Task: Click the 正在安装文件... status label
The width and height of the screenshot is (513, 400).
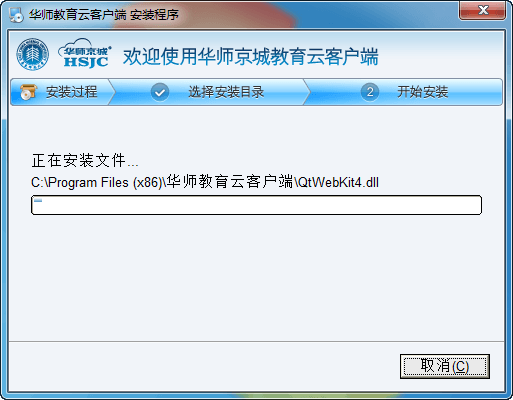Action: point(85,161)
